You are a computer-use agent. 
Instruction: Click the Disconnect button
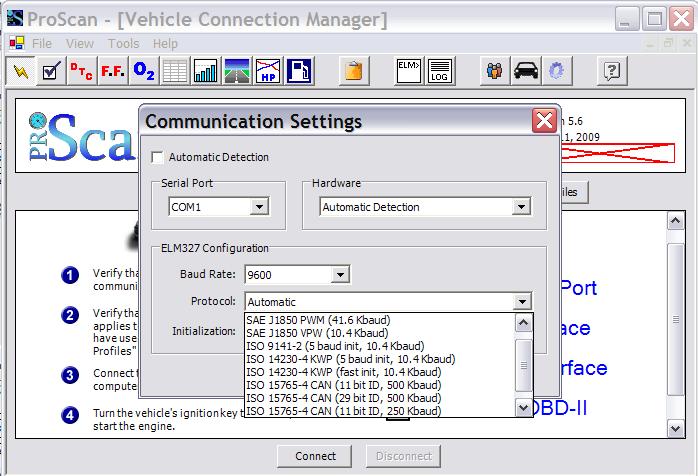pos(403,456)
